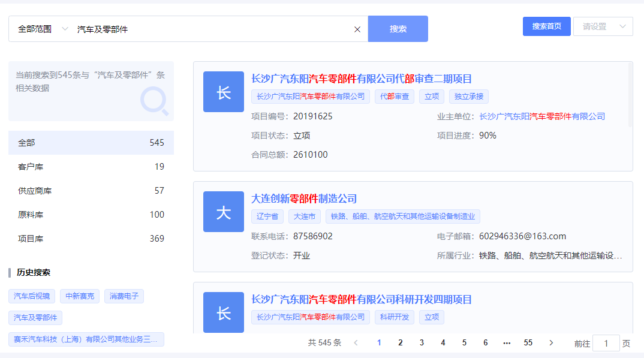This screenshot has height=358, width=644.
Task: Click the phone number 87586902
Action: (x=313, y=236)
